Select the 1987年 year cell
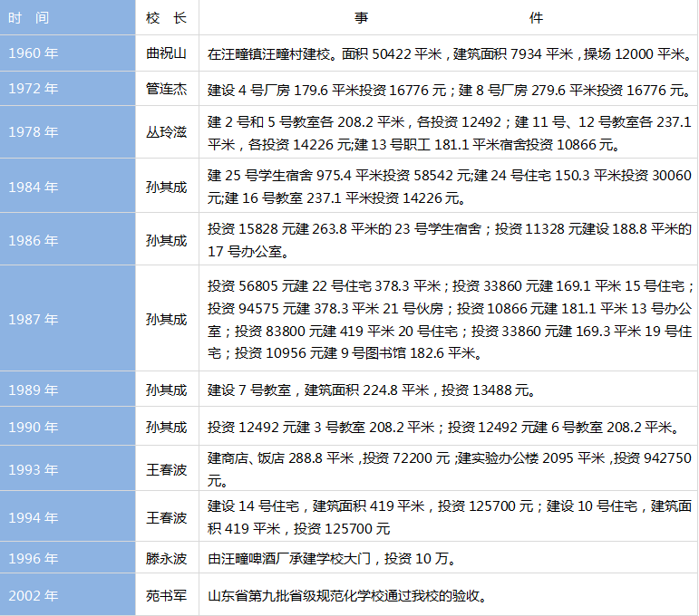 click(34, 319)
